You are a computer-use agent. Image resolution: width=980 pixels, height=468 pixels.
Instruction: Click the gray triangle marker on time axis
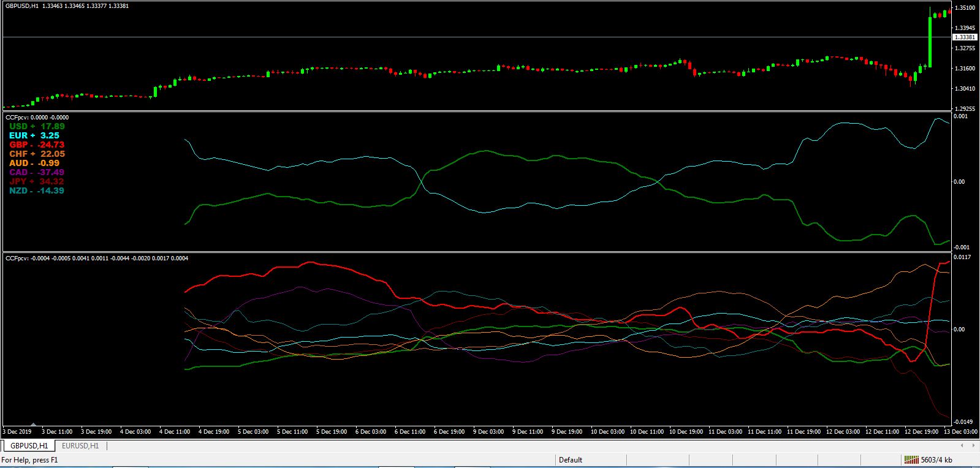coord(33,424)
